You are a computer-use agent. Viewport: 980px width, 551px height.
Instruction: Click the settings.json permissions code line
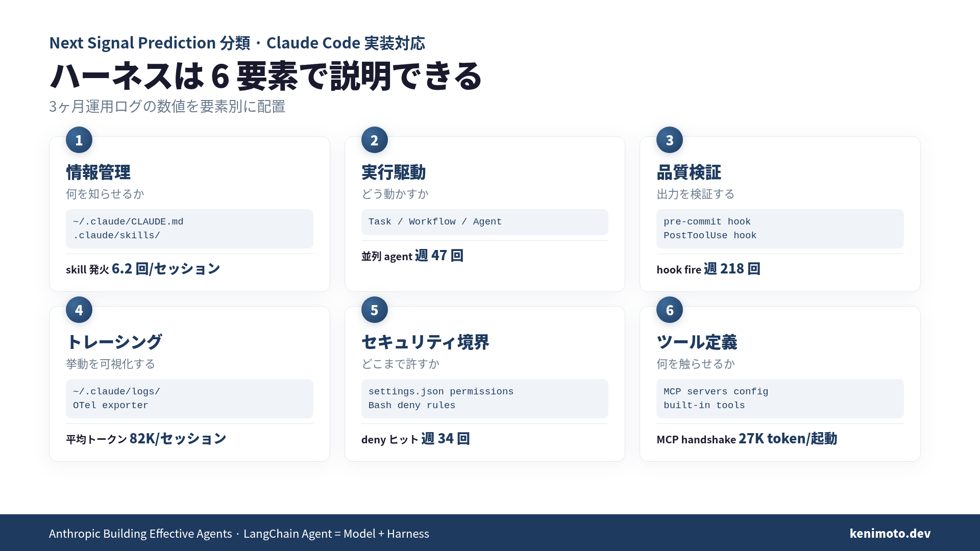pyautogui.click(x=441, y=391)
